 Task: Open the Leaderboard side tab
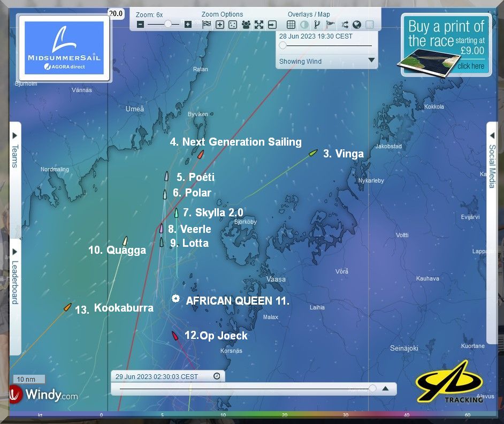coord(15,282)
